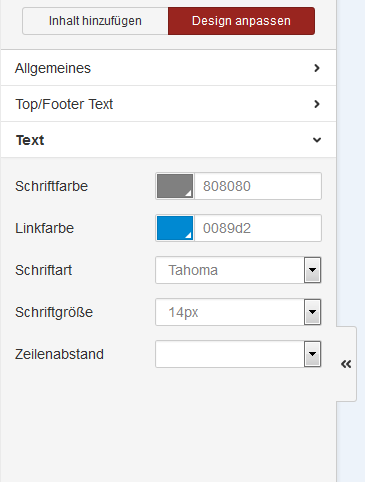Screen dimensions: 365x482
Task: Click the Schriftgröße label
Action: pos(54,313)
